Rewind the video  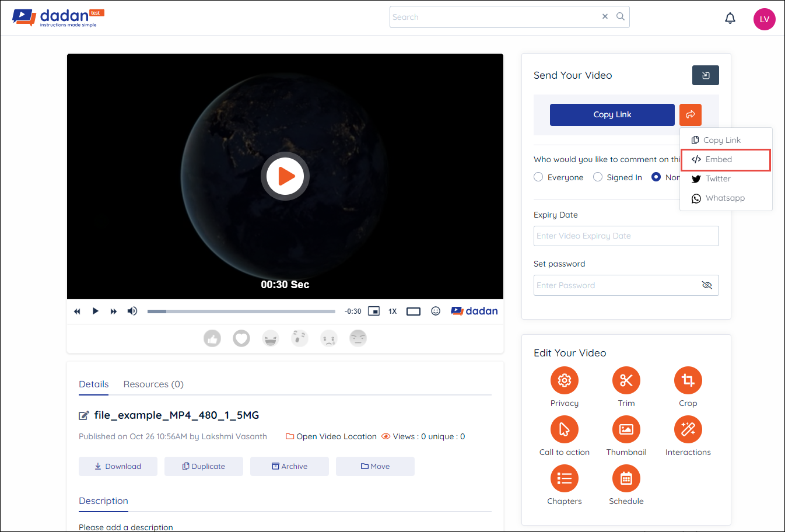click(x=77, y=311)
